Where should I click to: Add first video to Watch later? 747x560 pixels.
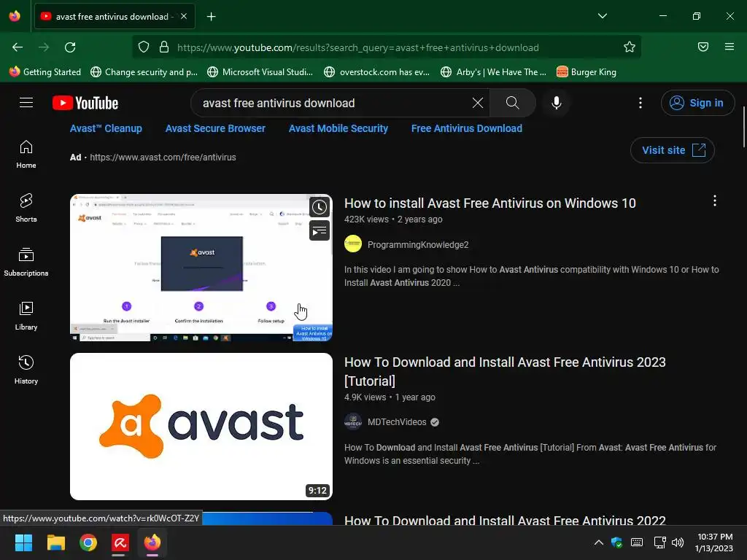[x=320, y=207]
